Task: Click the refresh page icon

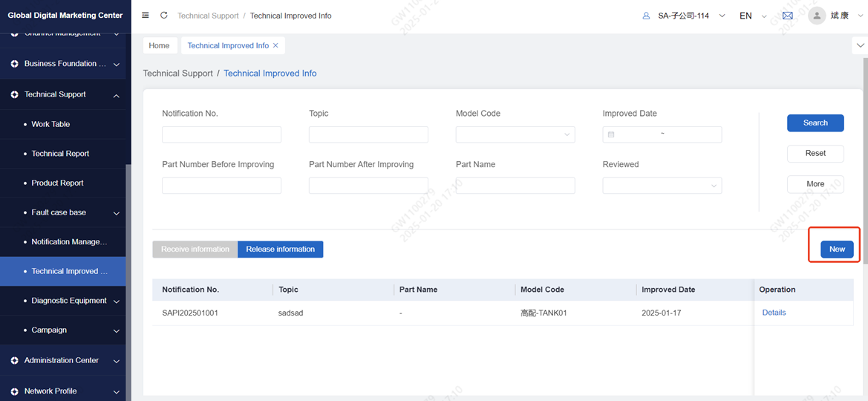Action: 164,16
